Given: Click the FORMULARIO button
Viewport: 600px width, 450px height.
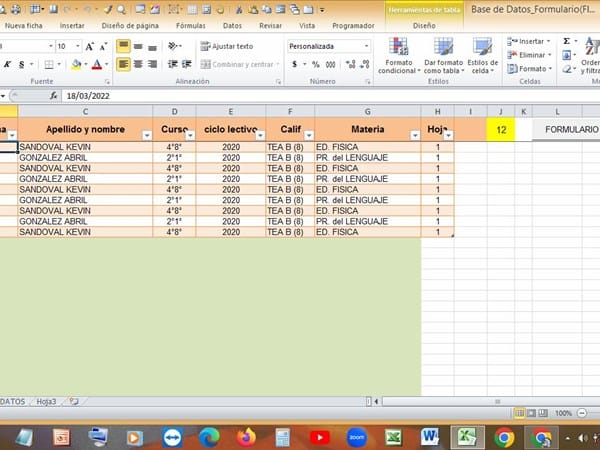Looking at the screenshot, I should click(x=565, y=129).
